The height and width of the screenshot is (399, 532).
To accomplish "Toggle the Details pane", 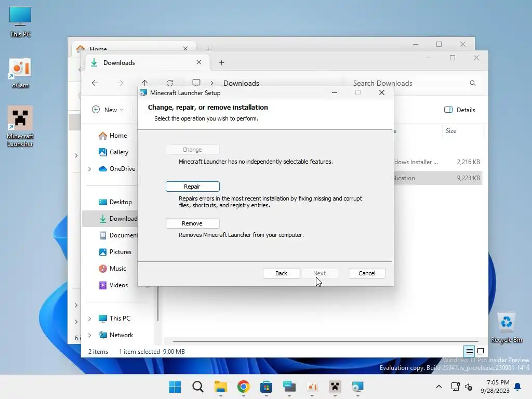I will (x=460, y=110).
